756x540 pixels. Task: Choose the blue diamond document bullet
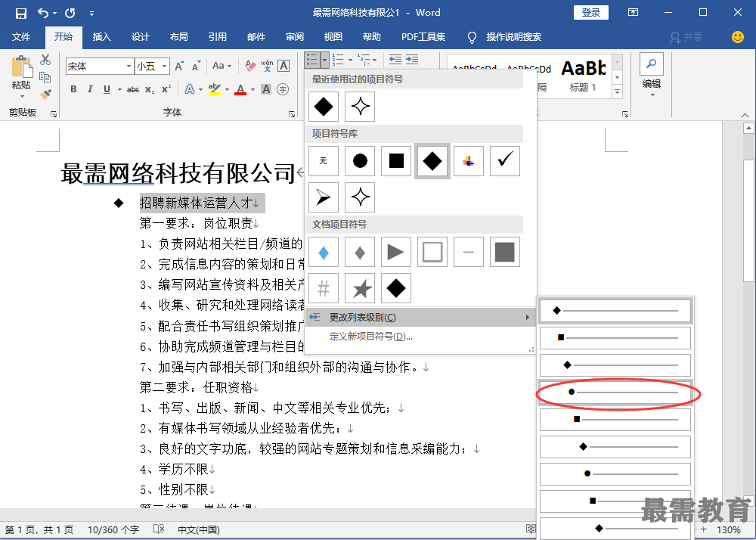pyautogui.click(x=324, y=252)
